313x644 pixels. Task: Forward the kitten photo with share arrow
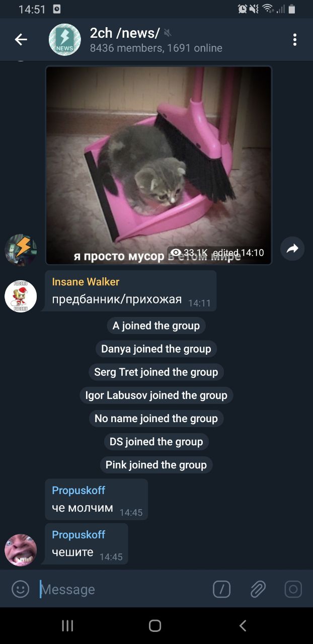pos(292,249)
